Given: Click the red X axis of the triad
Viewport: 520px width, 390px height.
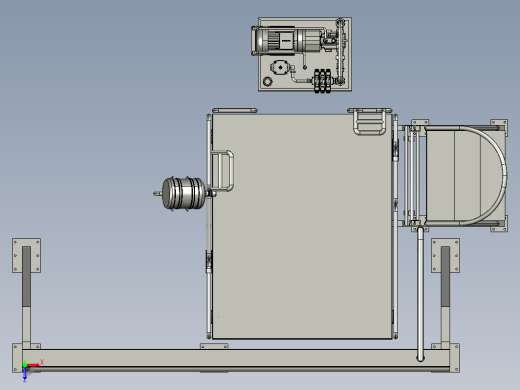Looking at the screenshot, I should point(33,365).
